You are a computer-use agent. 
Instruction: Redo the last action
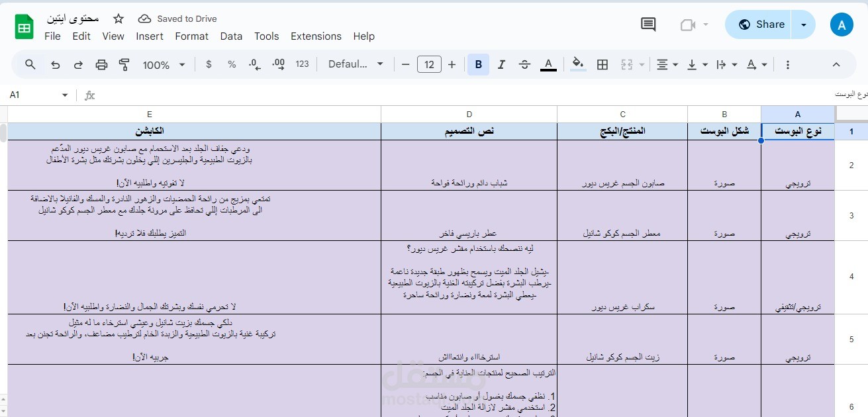[x=78, y=64]
